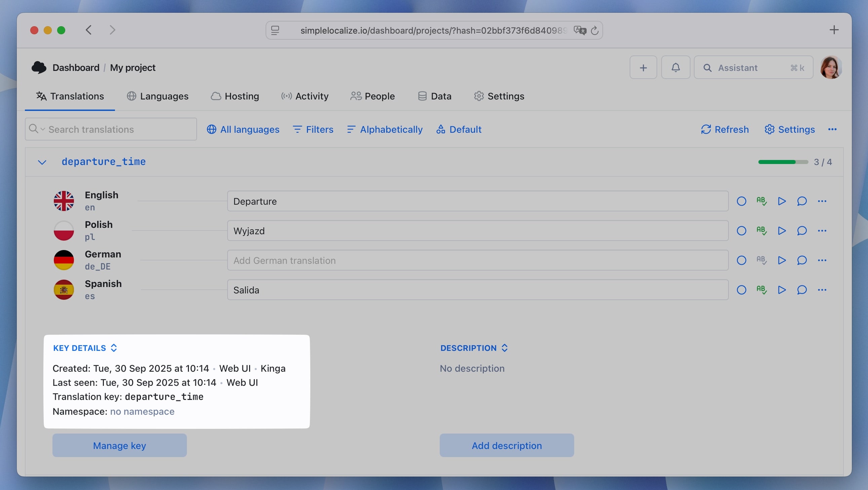This screenshot has height=490, width=868.
Task: Open the three-dot menu near top Settings
Action: tap(833, 129)
